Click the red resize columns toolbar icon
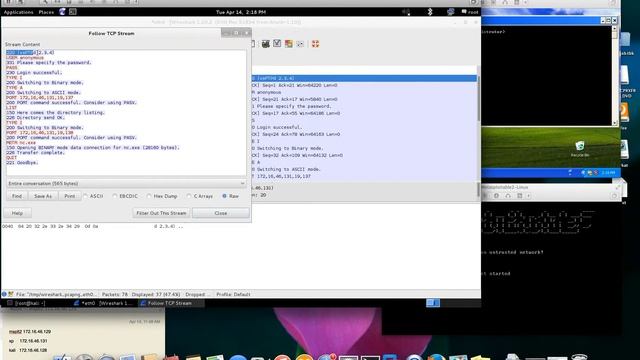Screen dimensions: 640x360 tap(315, 44)
